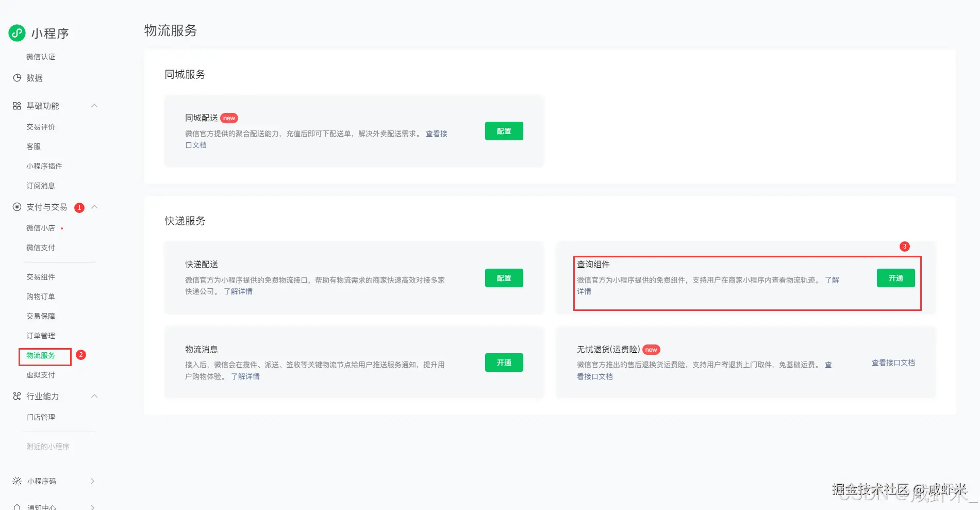The height and width of the screenshot is (510, 980).
Task: Open 了解详情 link under 快递配送
Action: (x=238, y=291)
